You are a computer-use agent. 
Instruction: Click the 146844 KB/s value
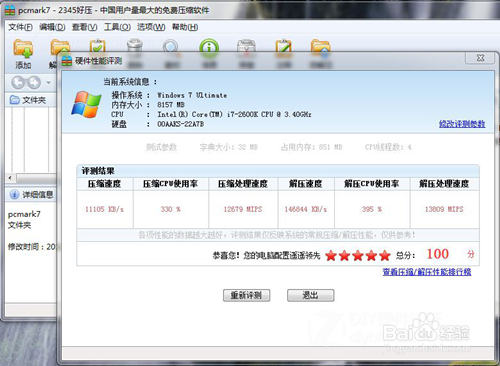[x=306, y=209]
